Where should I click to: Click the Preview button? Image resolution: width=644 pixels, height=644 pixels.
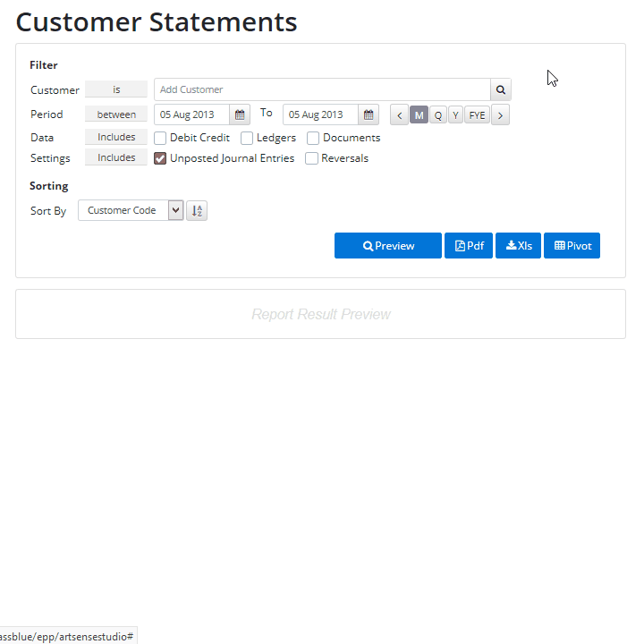pos(388,246)
